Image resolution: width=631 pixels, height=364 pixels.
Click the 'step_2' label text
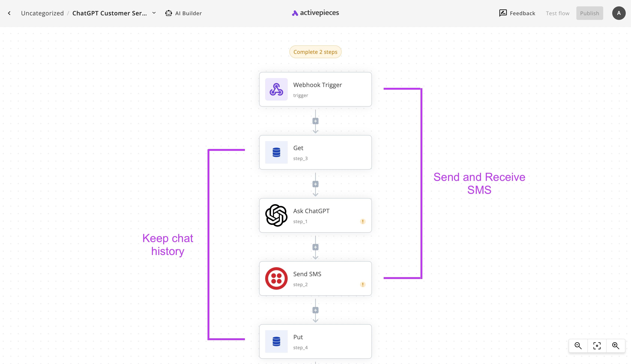pyautogui.click(x=300, y=284)
